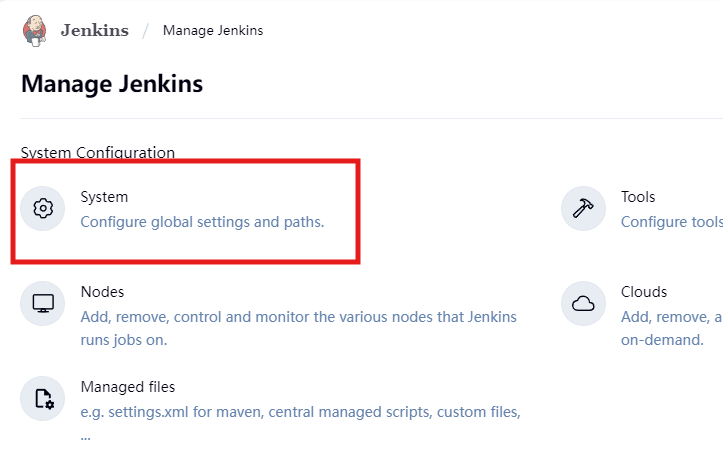This screenshot has width=723, height=463.
Task: Click 'e.g. settings.xml for maven' description text
Action: pos(301,423)
